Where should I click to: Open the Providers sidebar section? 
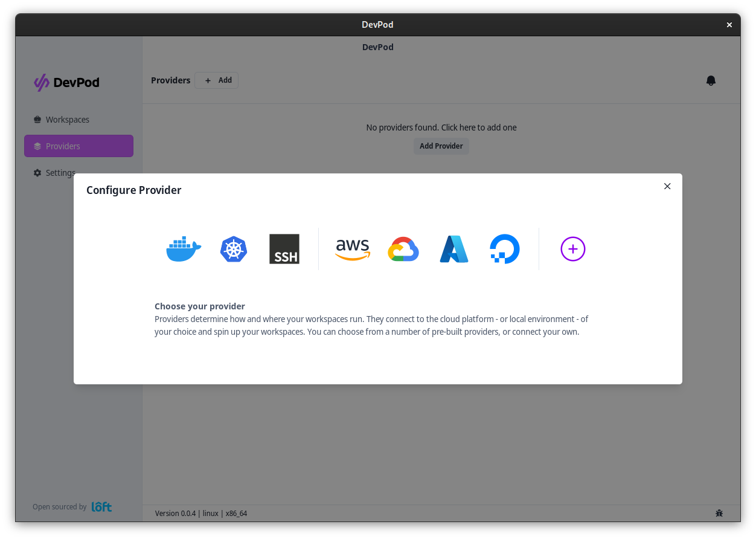click(78, 146)
